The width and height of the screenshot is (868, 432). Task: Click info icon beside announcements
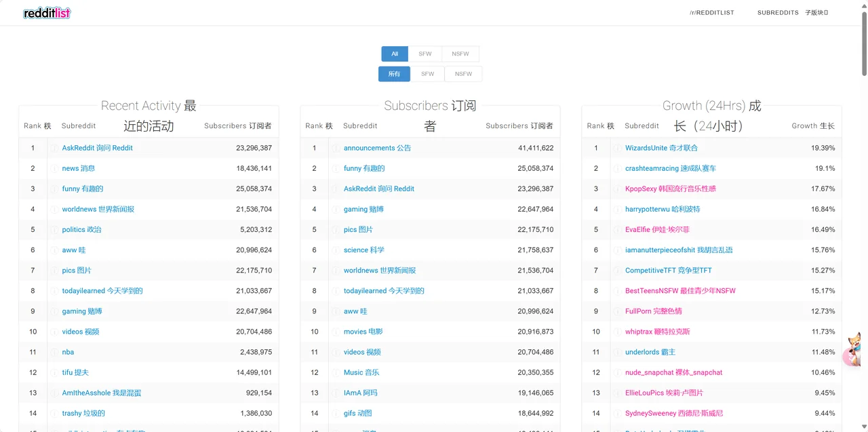[x=336, y=148]
